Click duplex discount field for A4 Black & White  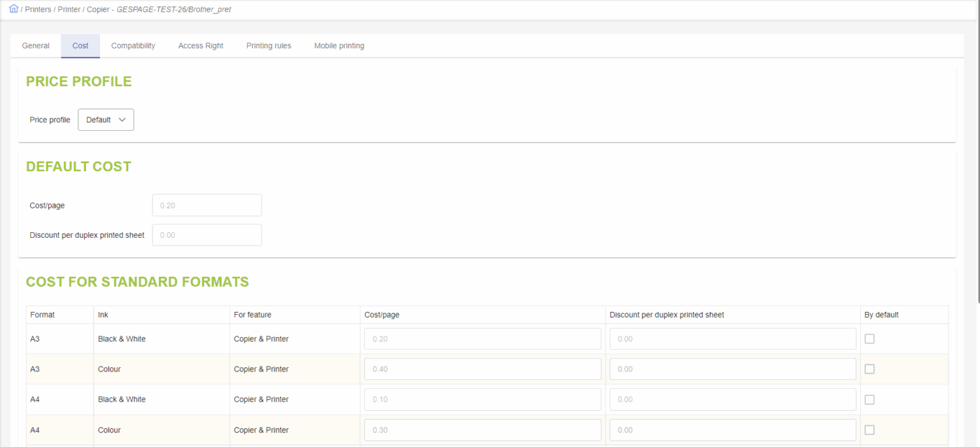pyautogui.click(x=732, y=399)
